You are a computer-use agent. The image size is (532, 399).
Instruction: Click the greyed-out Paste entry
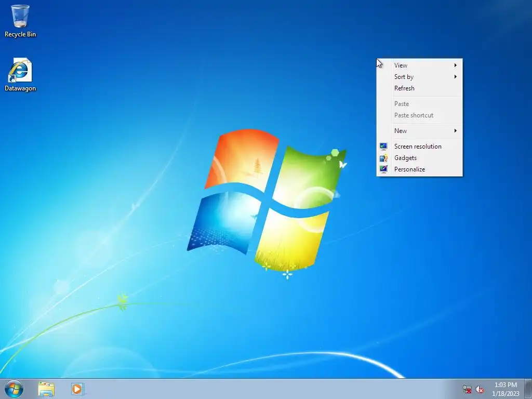420,104
